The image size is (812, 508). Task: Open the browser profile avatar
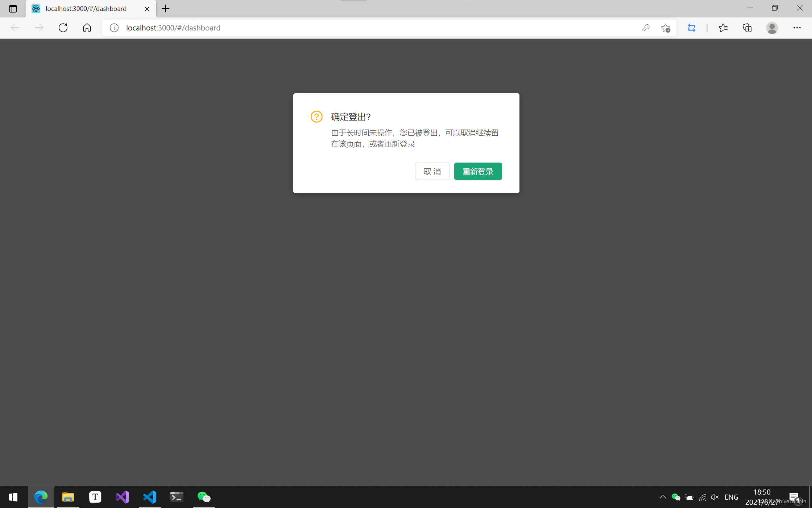(x=772, y=28)
